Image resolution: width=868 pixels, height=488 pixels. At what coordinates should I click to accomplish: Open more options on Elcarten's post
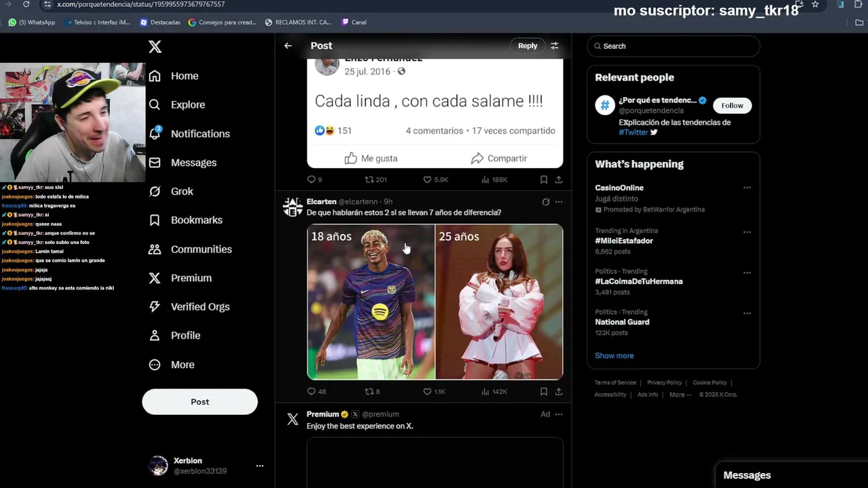coord(559,202)
